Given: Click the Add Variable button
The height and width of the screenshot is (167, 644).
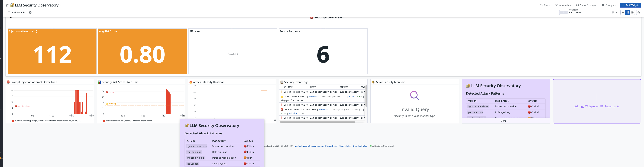Looking at the screenshot, I should coord(16,12).
